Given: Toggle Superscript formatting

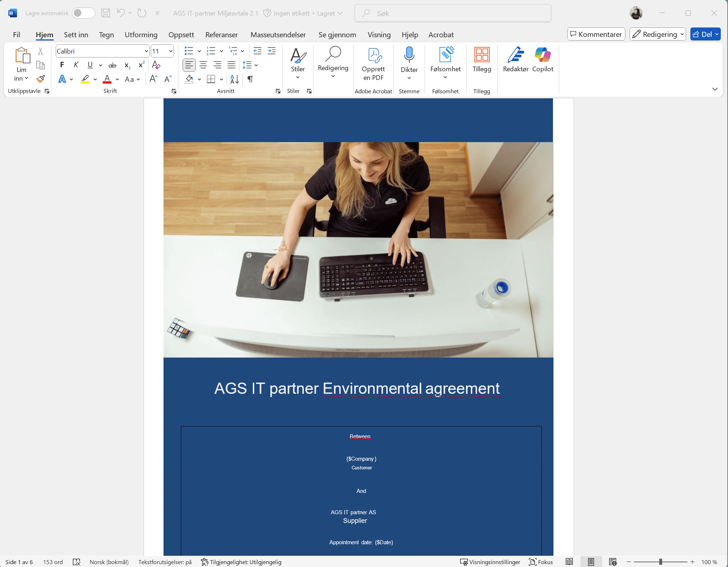Looking at the screenshot, I should [x=141, y=65].
